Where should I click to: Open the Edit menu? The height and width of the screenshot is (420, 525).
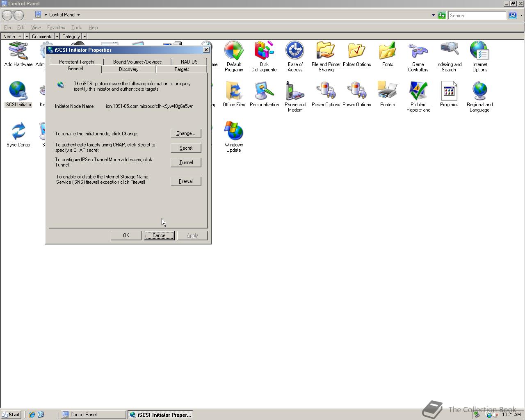point(21,27)
